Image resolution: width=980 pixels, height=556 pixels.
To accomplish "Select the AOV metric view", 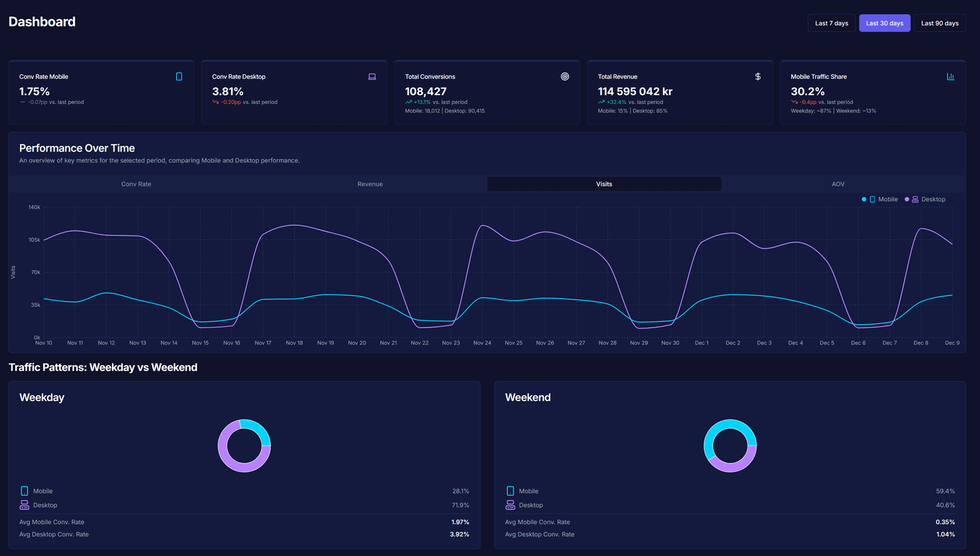I will [x=838, y=184].
